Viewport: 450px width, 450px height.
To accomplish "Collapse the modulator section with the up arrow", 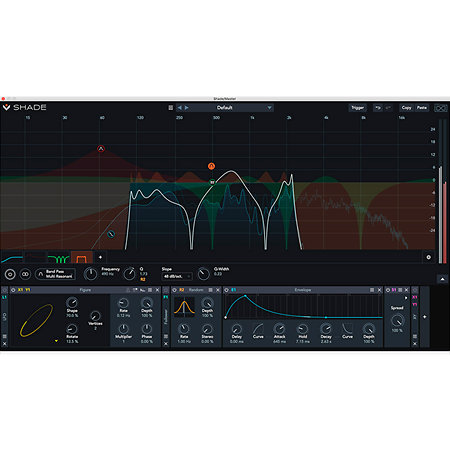I will pos(442,279).
